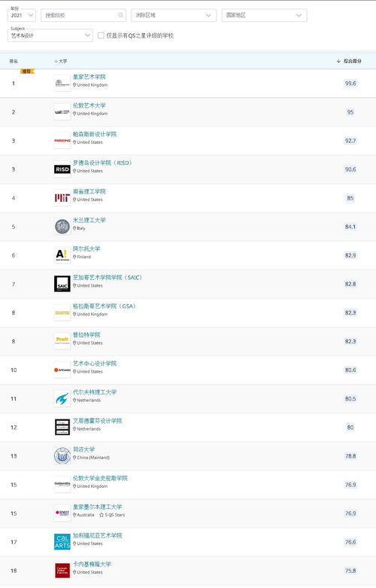This screenshot has height=588, width=376.
Task: Click the Pratt logo icon
Action: 62,341
